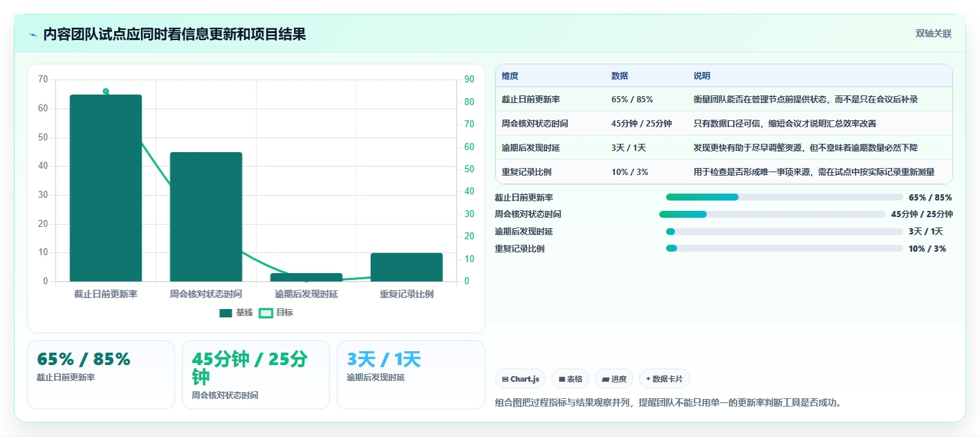
Task: Click the 重复记录比例 progress bar
Action: click(784, 248)
